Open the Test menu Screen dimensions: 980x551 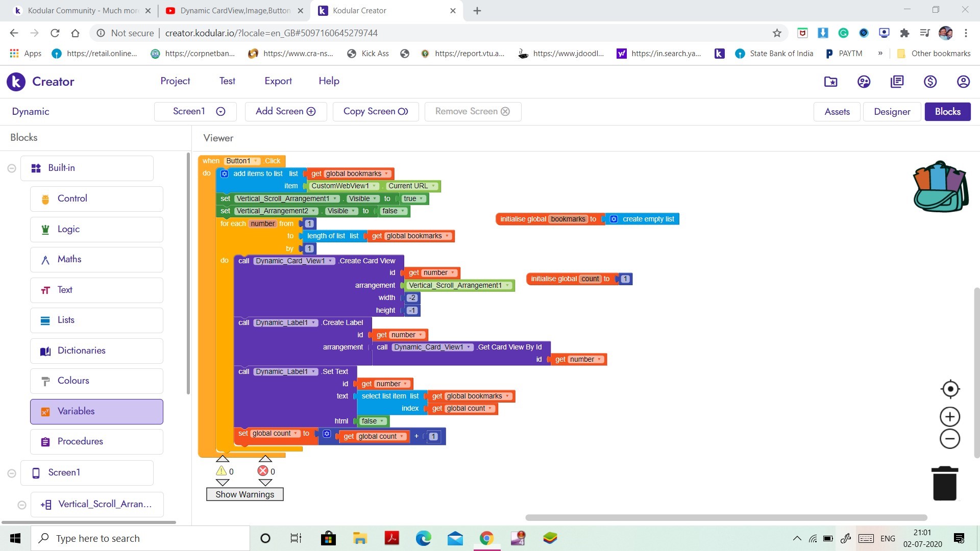point(227,81)
